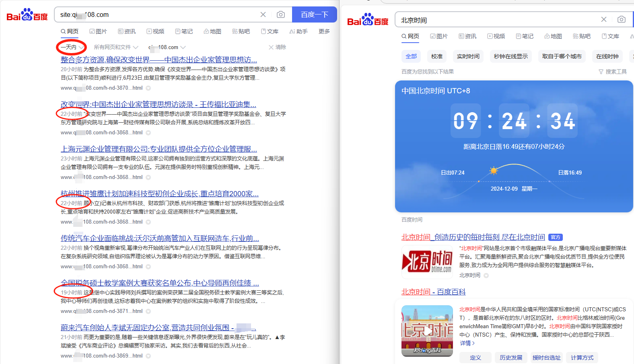Click snapshot icon next to h-nd-3869 URL

pos(148,356)
